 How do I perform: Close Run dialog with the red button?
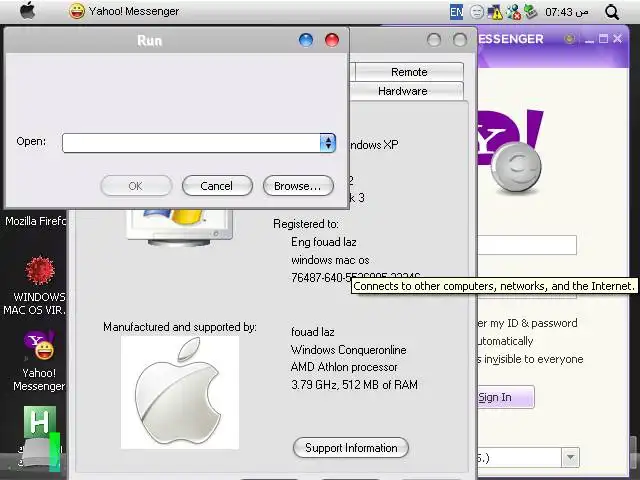(x=332, y=40)
